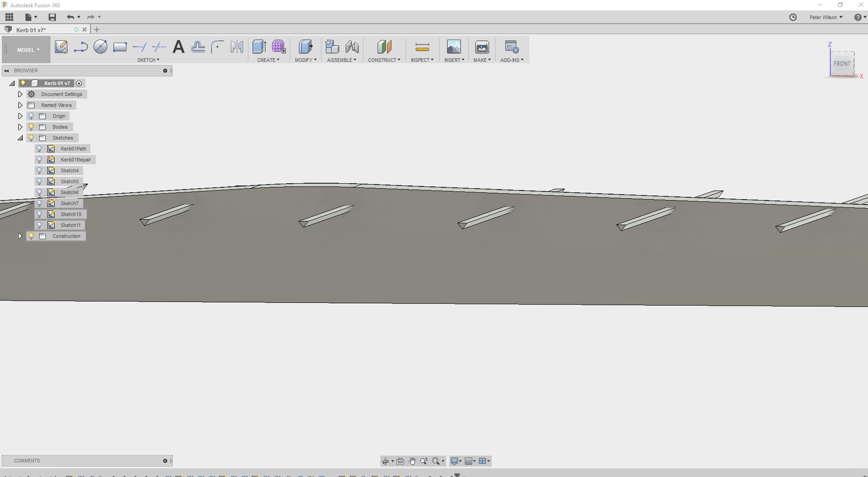Select the Two-Point Rectangle tool
This screenshot has width=868, height=477.
(x=120, y=47)
